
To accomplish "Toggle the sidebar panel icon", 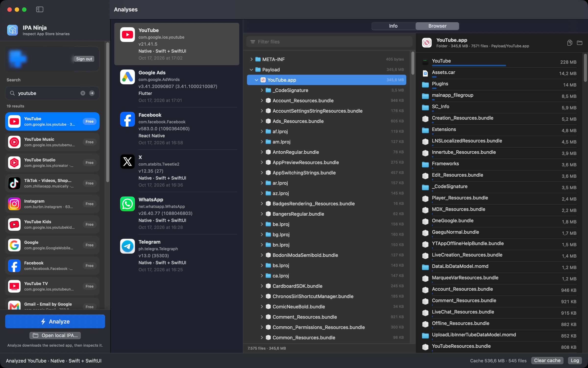I will [x=40, y=9].
